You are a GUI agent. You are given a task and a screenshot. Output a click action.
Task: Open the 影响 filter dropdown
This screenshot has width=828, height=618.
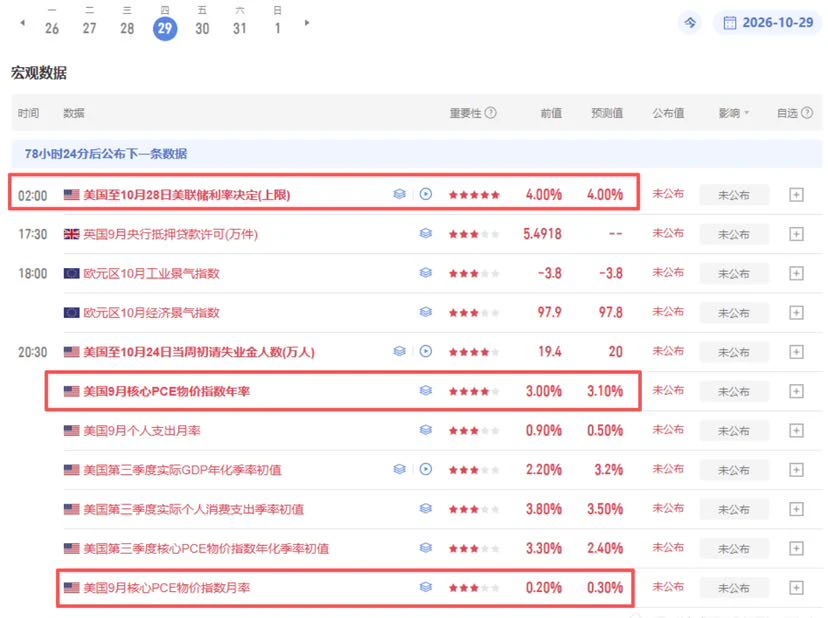pyautogui.click(x=734, y=113)
